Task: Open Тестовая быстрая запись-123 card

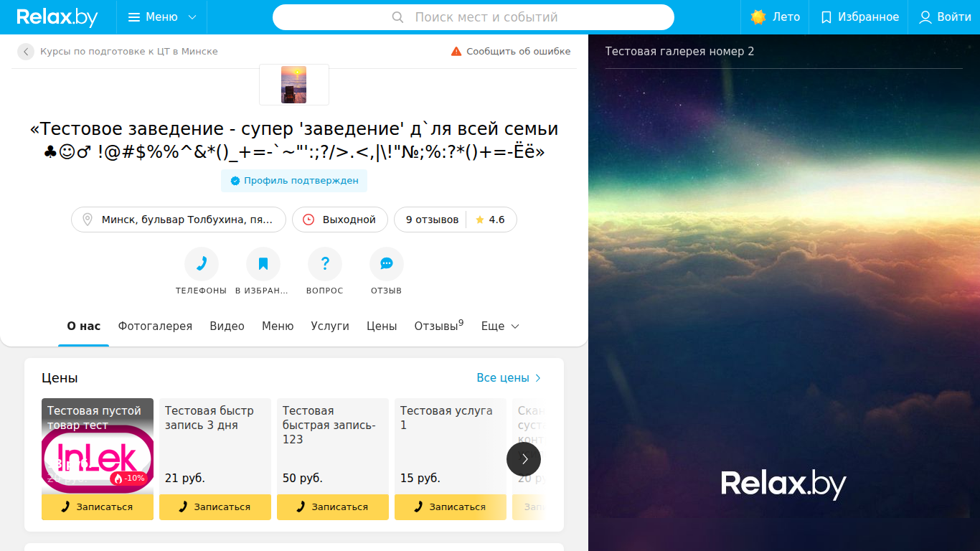Action: (333, 446)
